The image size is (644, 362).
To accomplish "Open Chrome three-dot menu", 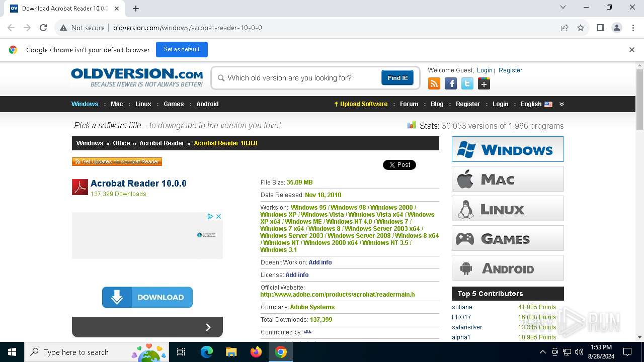I will pos(633,28).
